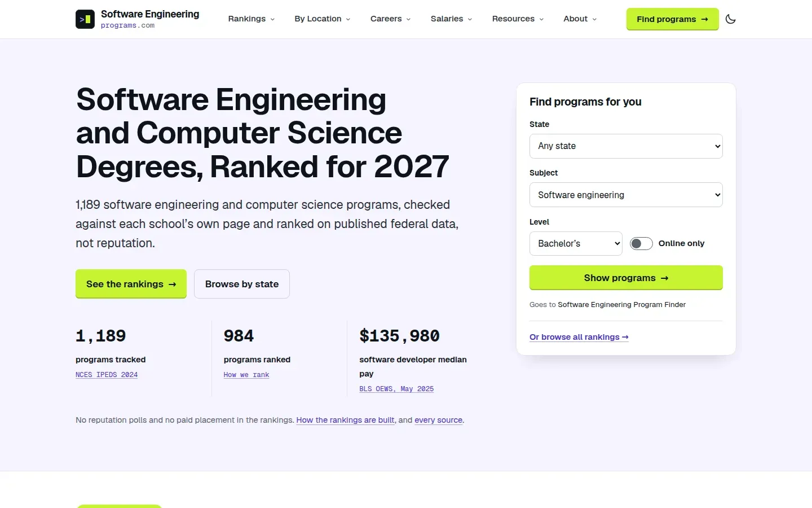Open the Subject dropdown showing Software engineering
Screen dimensions: 812x508
[x=626, y=195]
